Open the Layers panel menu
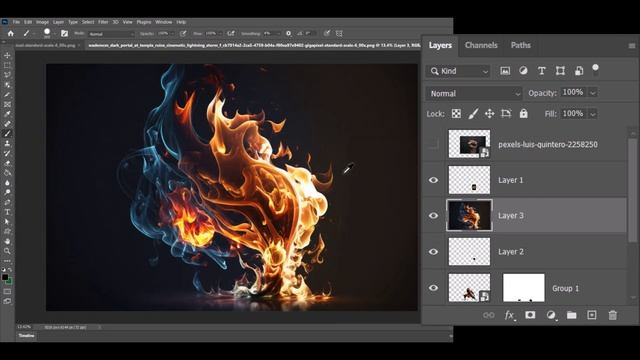Viewport: 640px width, 360px height. coord(631,46)
